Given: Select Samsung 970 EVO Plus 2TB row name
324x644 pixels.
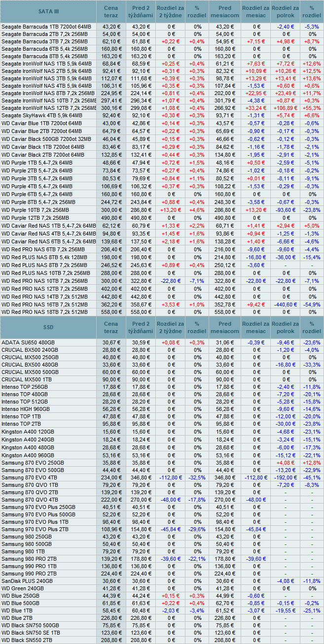Looking at the screenshot, I should click(x=35, y=529).
